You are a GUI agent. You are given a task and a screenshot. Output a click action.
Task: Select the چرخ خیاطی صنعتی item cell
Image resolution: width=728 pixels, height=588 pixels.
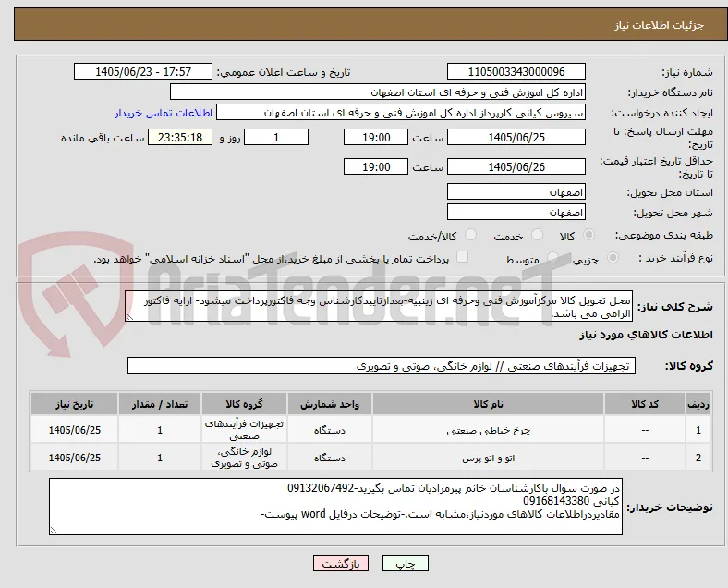pyautogui.click(x=488, y=431)
